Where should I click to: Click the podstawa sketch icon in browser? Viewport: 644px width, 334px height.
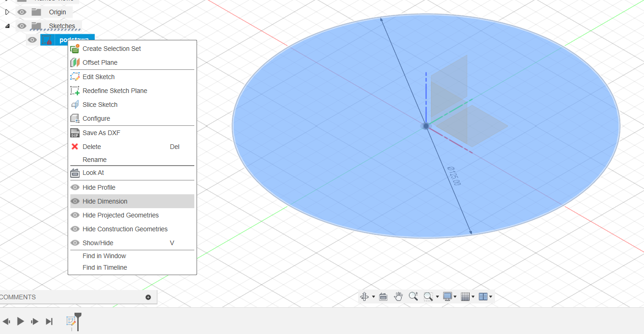[x=47, y=40]
